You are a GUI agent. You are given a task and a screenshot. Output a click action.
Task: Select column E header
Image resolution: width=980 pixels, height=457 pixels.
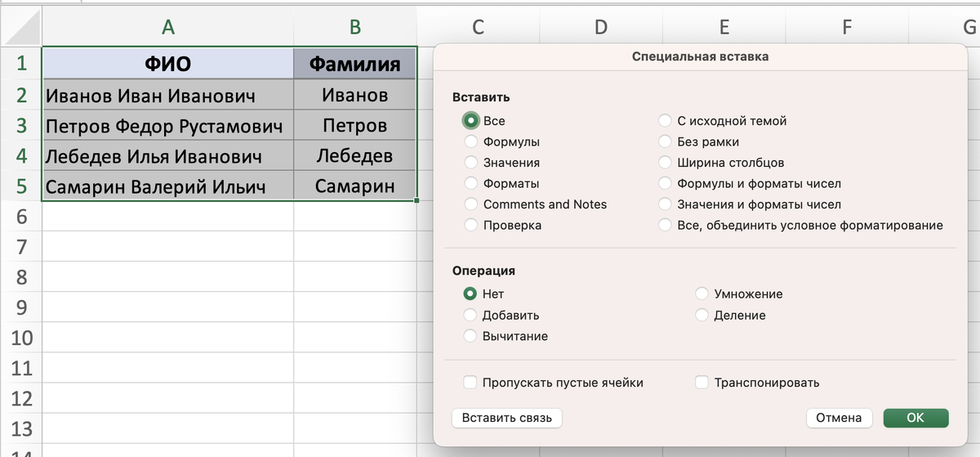724,26
